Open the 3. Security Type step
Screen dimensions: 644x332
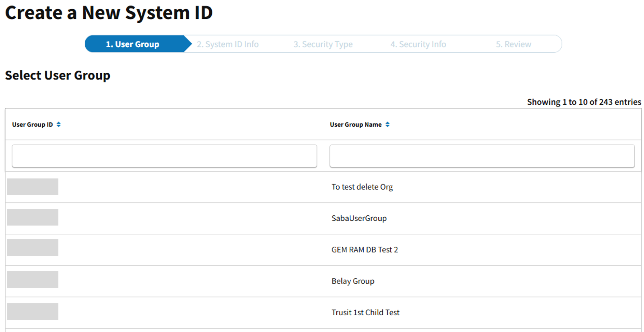pos(323,44)
